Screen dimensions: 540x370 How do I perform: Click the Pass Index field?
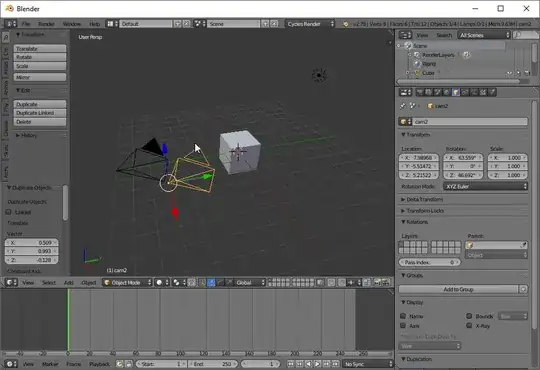point(429,263)
